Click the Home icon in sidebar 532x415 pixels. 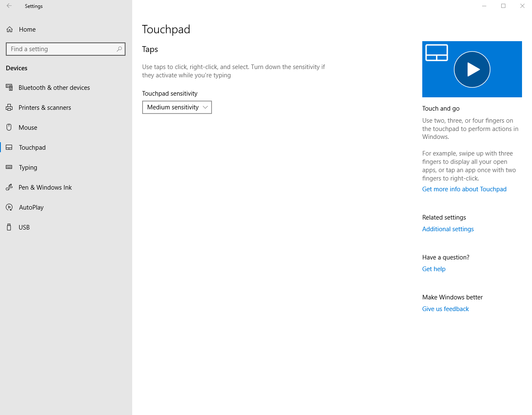pyautogui.click(x=10, y=30)
